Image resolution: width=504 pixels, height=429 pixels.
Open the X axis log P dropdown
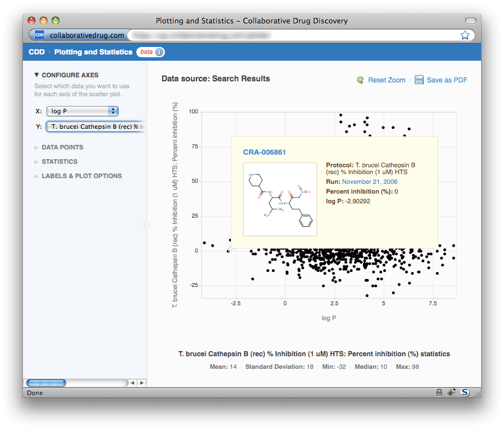coord(82,111)
